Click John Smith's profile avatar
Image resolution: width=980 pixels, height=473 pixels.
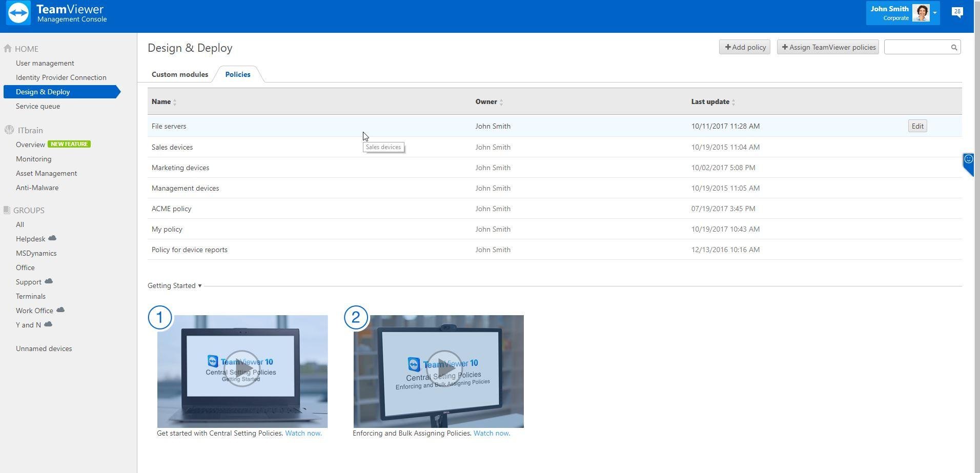pyautogui.click(x=921, y=13)
